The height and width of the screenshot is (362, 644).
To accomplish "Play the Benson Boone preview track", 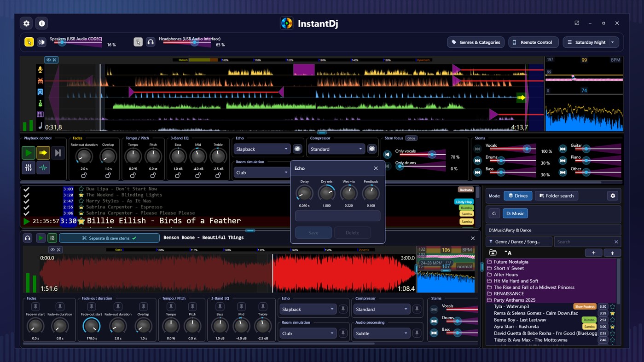I will [41, 238].
